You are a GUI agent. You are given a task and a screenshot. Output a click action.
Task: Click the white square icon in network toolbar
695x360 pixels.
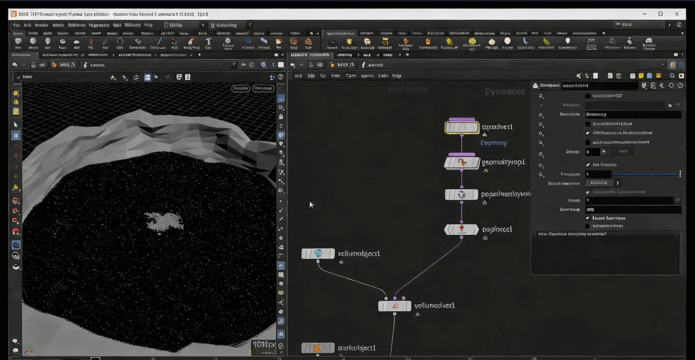(x=596, y=76)
